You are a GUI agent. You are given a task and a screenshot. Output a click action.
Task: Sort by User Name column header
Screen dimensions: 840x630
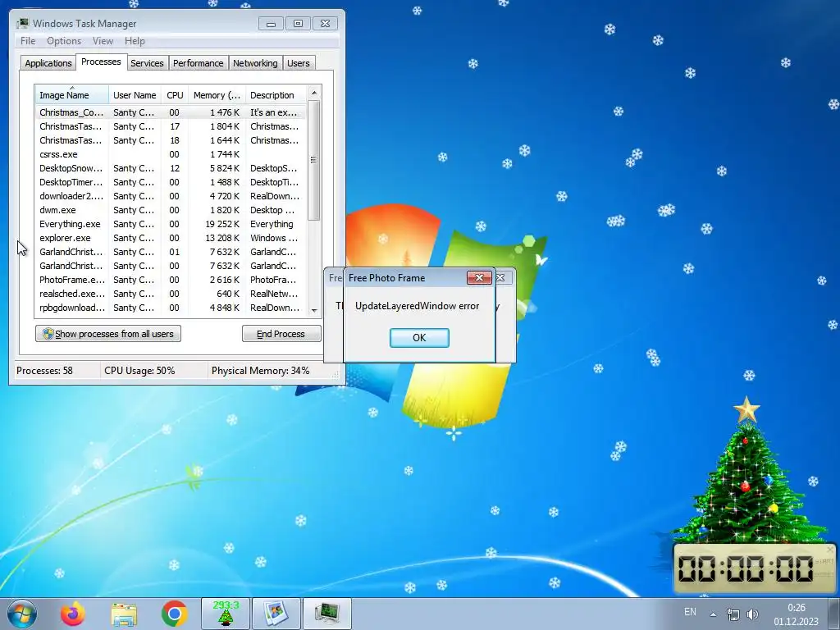pos(135,95)
